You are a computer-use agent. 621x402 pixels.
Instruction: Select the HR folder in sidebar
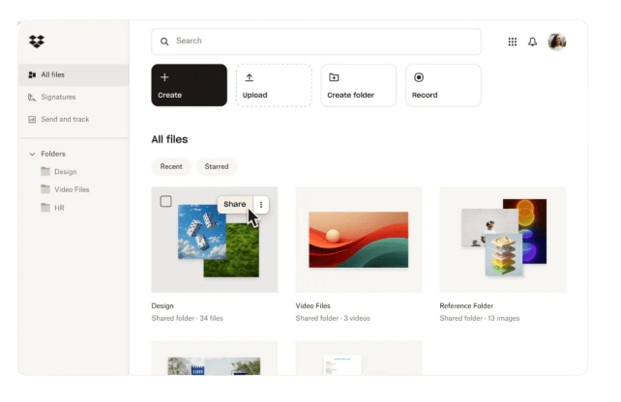[x=59, y=207]
